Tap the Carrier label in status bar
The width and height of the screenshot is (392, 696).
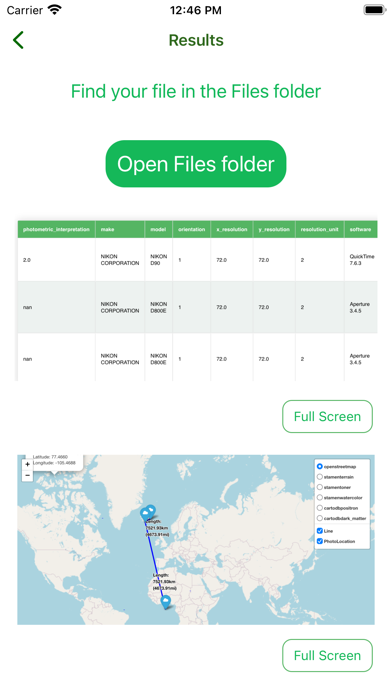(x=25, y=10)
